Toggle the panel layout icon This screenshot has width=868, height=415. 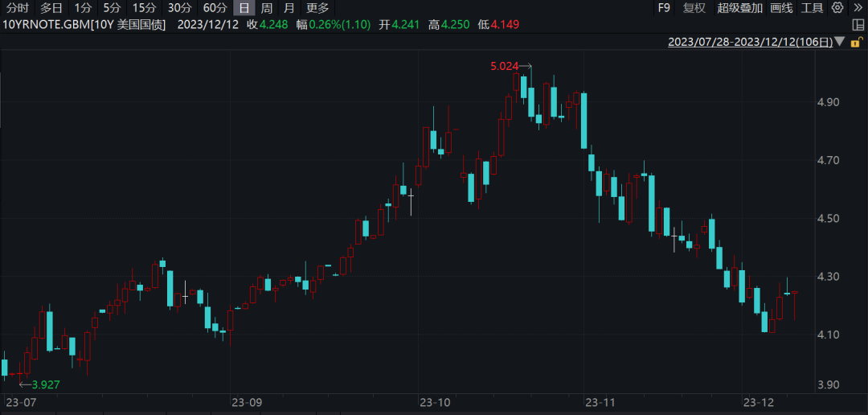point(857,25)
